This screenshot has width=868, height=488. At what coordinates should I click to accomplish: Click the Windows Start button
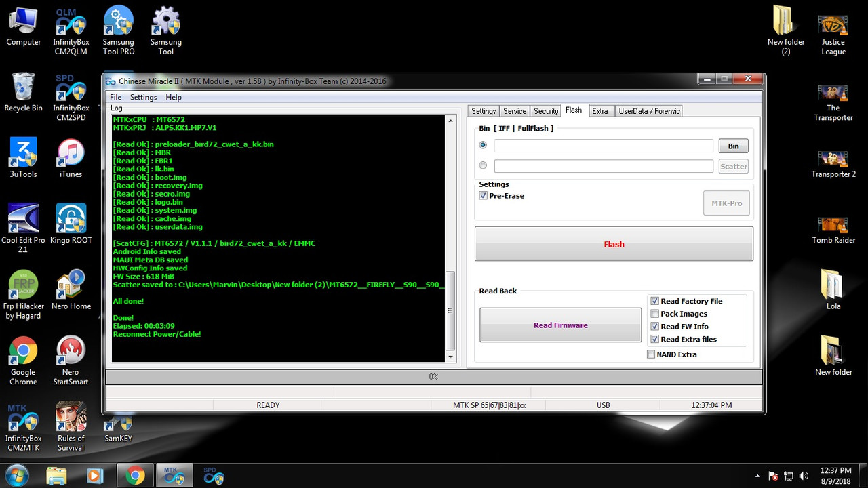tap(16, 476)
